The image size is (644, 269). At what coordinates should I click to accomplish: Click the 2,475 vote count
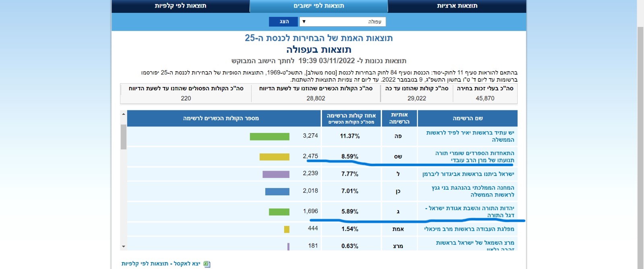click(310, 156)
